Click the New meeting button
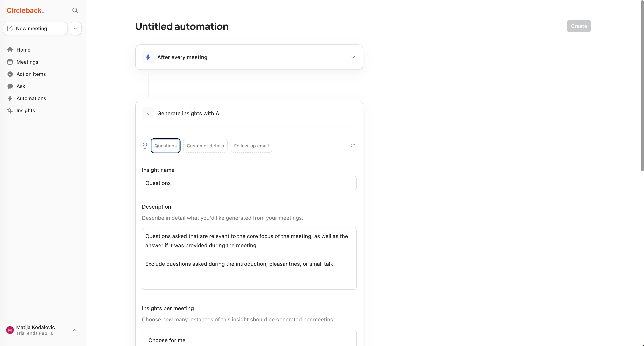The width and height of the screenshot is (644, 346). coord(35,28)
